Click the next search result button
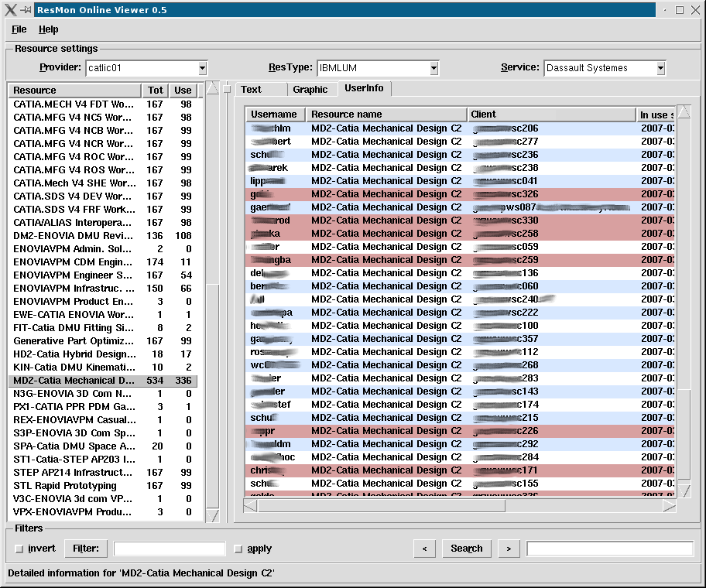The width and height of the screenshot is (706, 588). (x=509, y=549)
